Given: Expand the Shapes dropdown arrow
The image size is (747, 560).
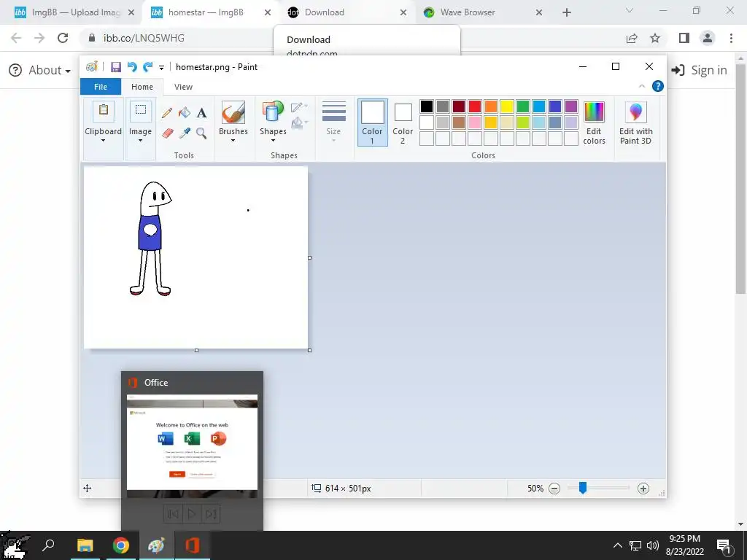Looking at the screenshot, I should pos(273,141).
